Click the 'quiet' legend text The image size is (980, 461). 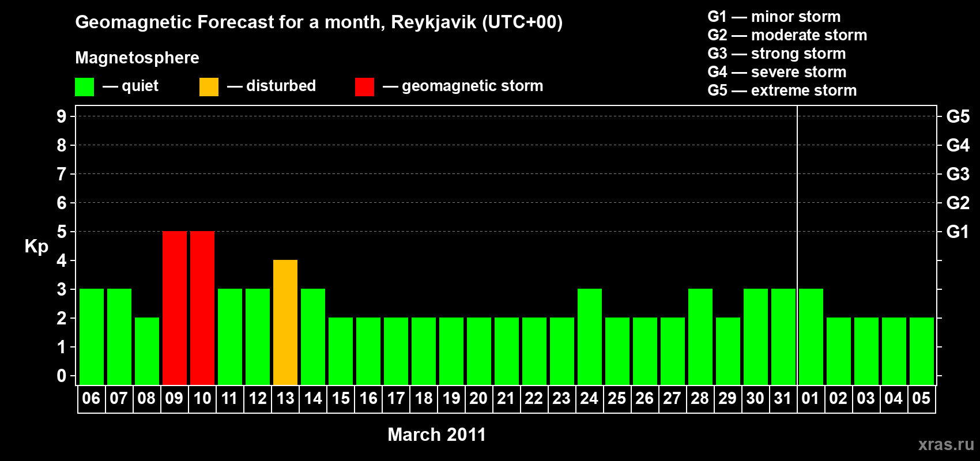[140, 86]
